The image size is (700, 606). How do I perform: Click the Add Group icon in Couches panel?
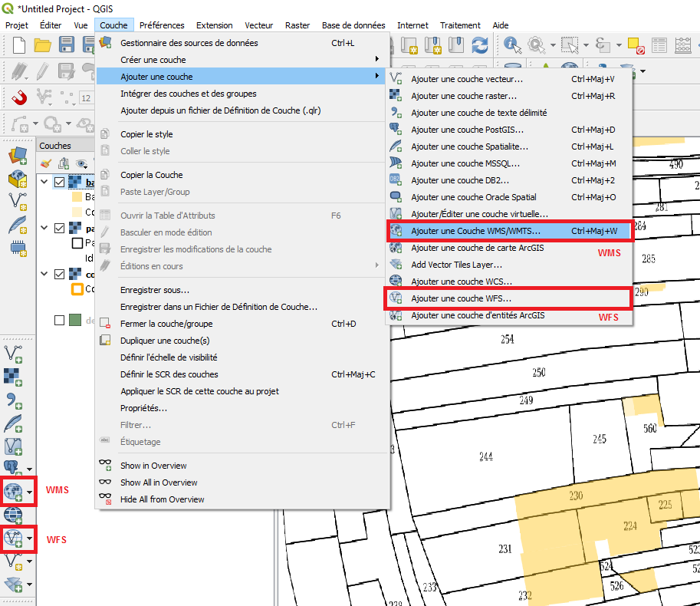click(64, 163)
